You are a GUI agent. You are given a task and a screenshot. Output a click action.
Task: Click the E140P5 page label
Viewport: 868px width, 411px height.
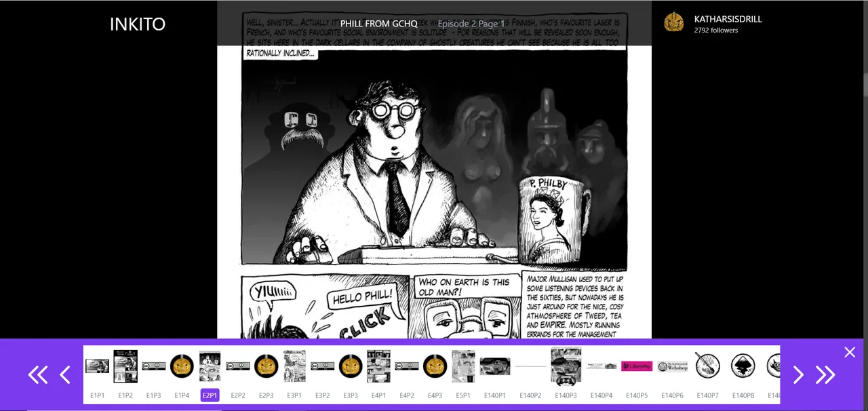tap(637, 395)
